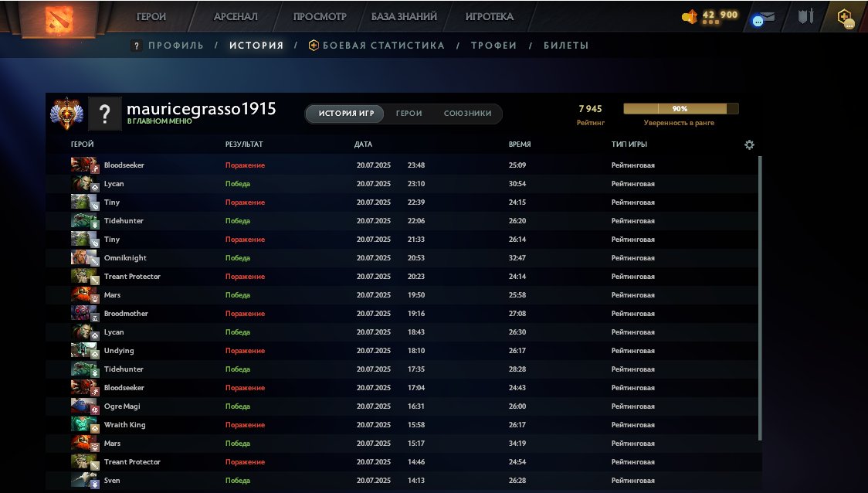Click Tiny portrait in the 21:33 match
This screenshot has width=868, height=493.
point(85,240)
